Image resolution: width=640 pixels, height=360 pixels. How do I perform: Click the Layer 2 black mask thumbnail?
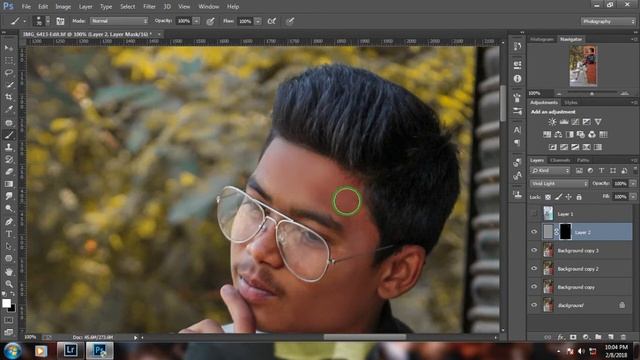(565, 231)
